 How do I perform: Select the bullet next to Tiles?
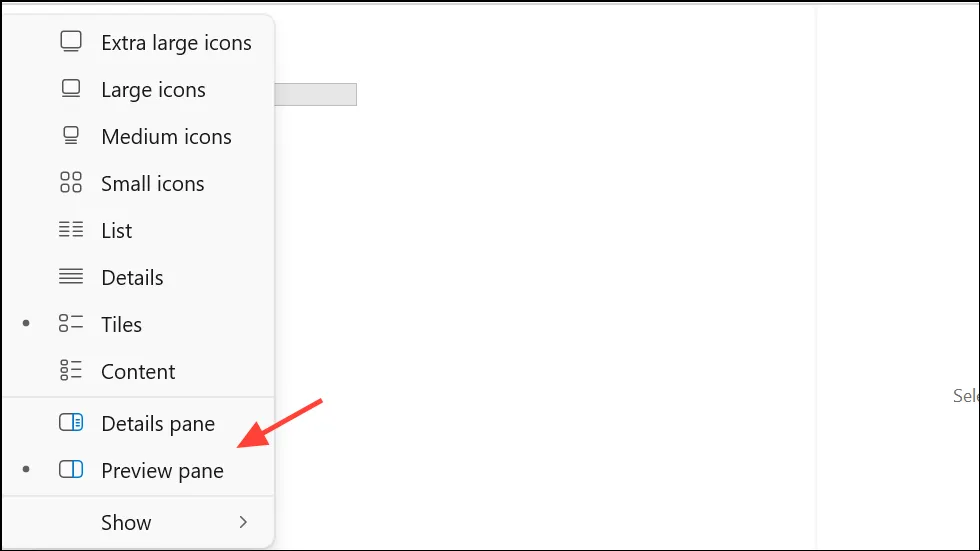coord(26,323)
